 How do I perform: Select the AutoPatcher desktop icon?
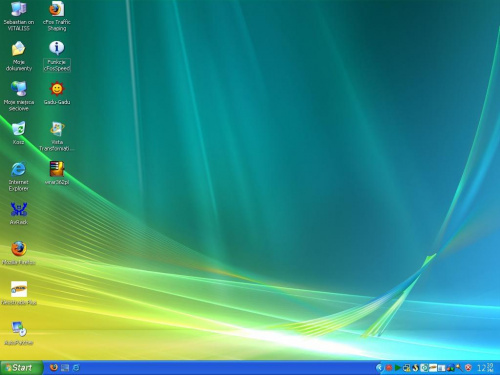(19, 329)
